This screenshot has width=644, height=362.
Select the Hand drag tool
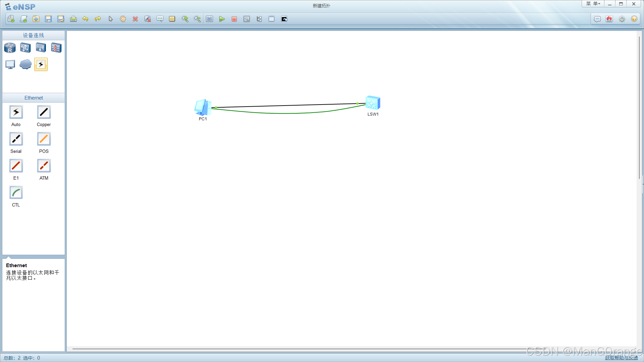click(x=123, y=19)
